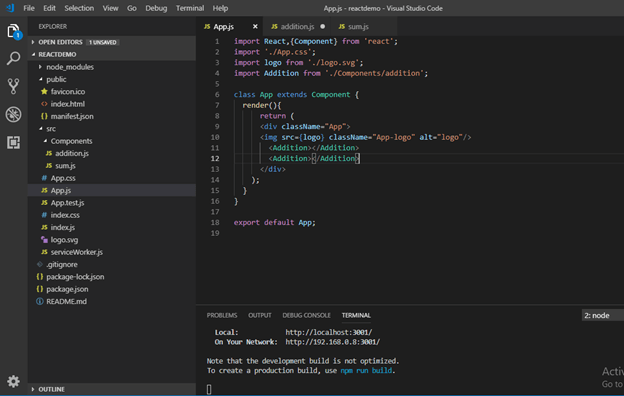Click the favicon.ico star icon
Screen dimensions: 624x396
[x=44, y=92]
